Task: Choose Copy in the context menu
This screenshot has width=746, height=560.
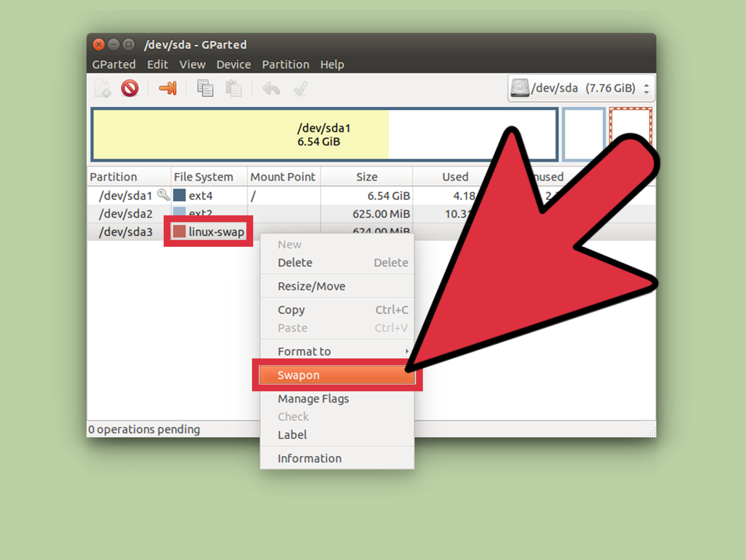Action: coord(337,310)
